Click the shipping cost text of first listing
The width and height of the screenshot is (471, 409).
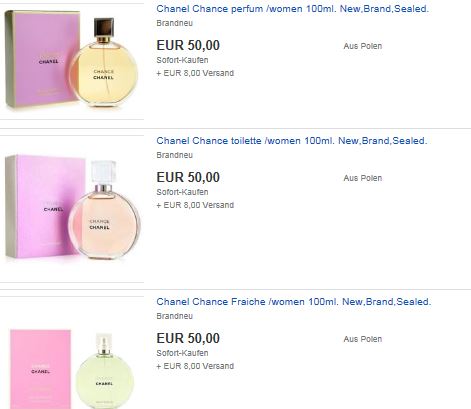tap(195, 73)
